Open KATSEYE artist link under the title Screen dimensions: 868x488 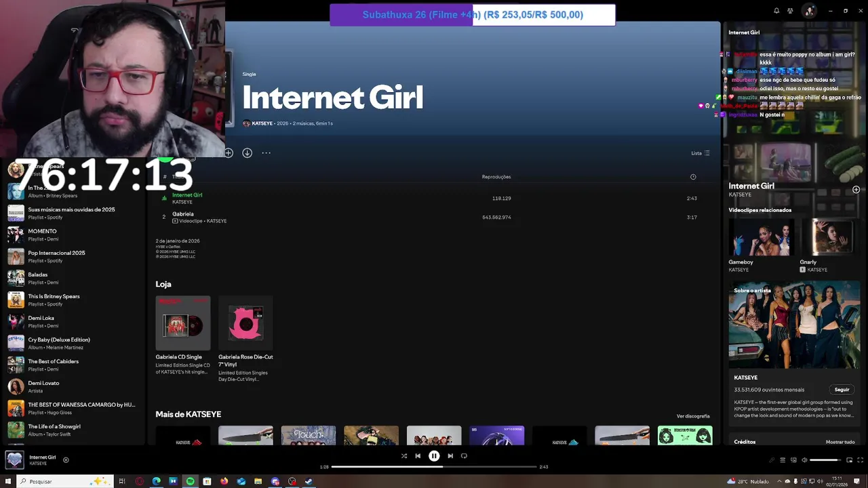(262, 123)
